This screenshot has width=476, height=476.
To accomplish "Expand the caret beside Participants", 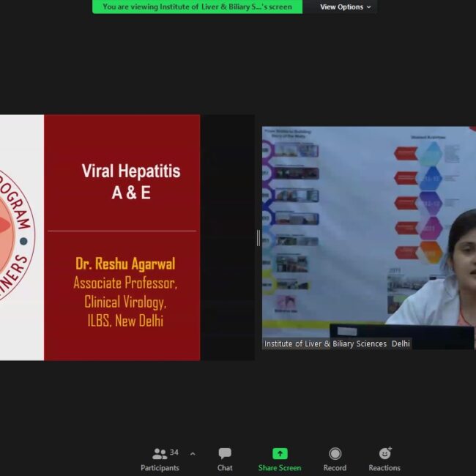I will coord(193,454).
